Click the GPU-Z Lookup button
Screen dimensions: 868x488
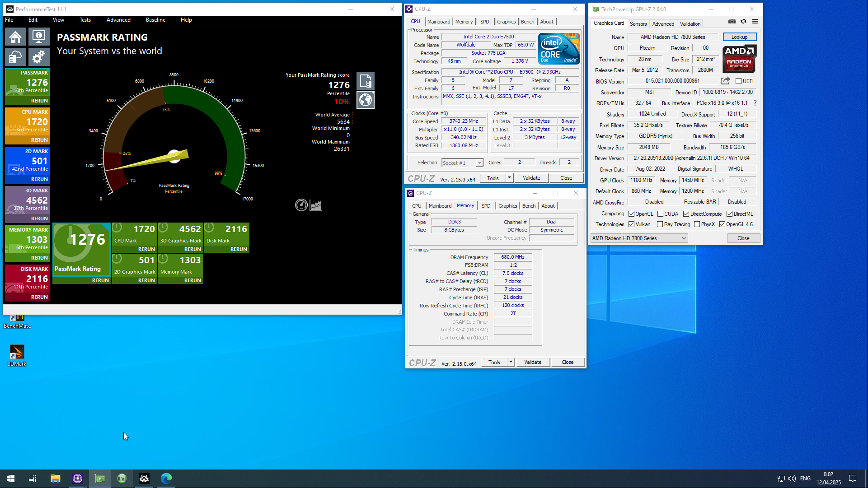[739, 37]
